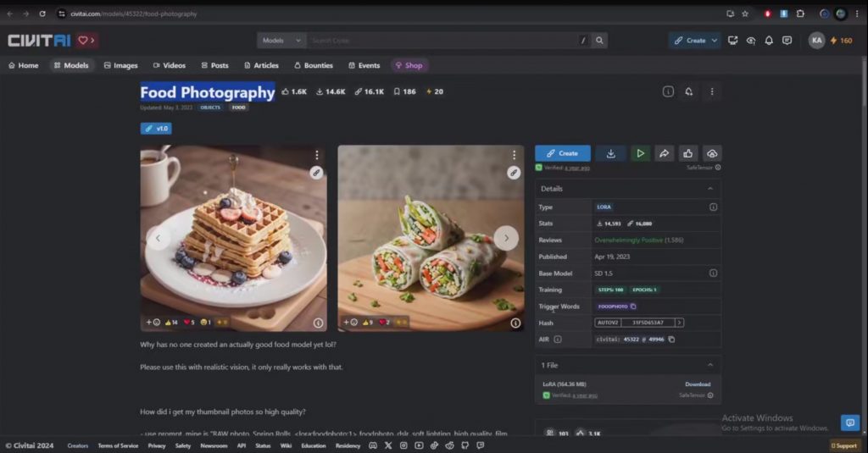Select the v1.0 version chip
The height and width of the screenshot is (453, 868).
(x=156, y=129)
